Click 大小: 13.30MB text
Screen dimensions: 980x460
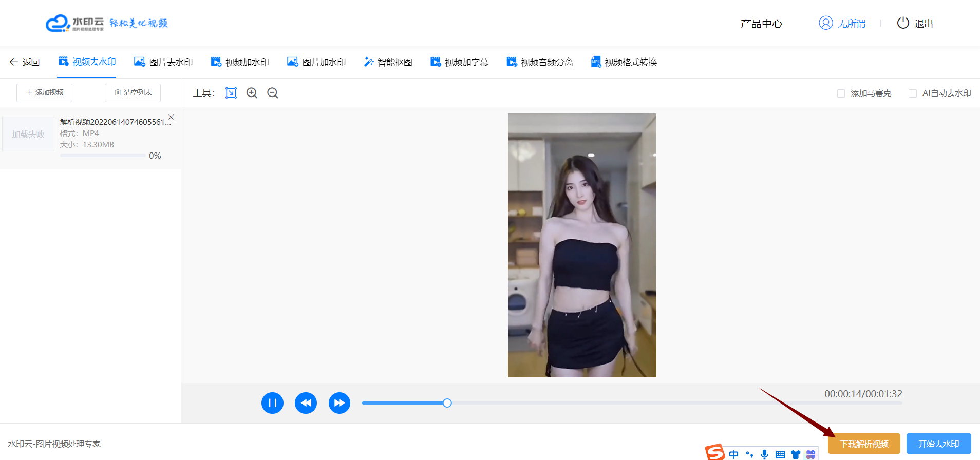click(x=87, y=145)
